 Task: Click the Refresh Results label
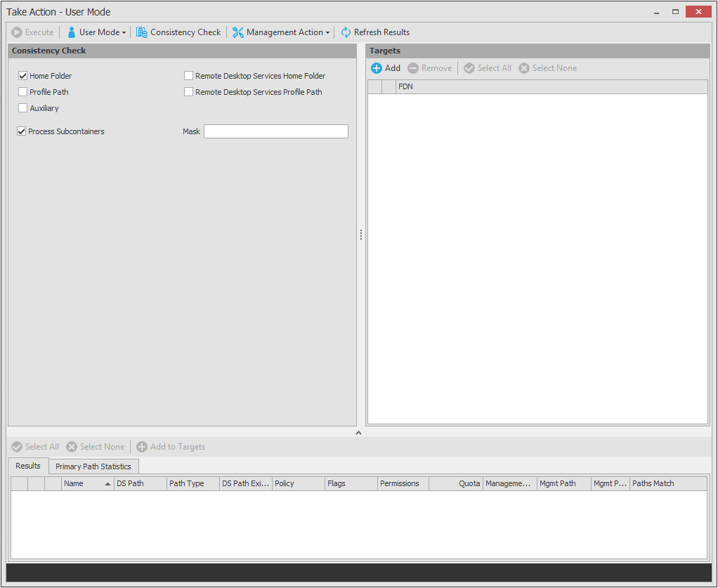point(382,32)
